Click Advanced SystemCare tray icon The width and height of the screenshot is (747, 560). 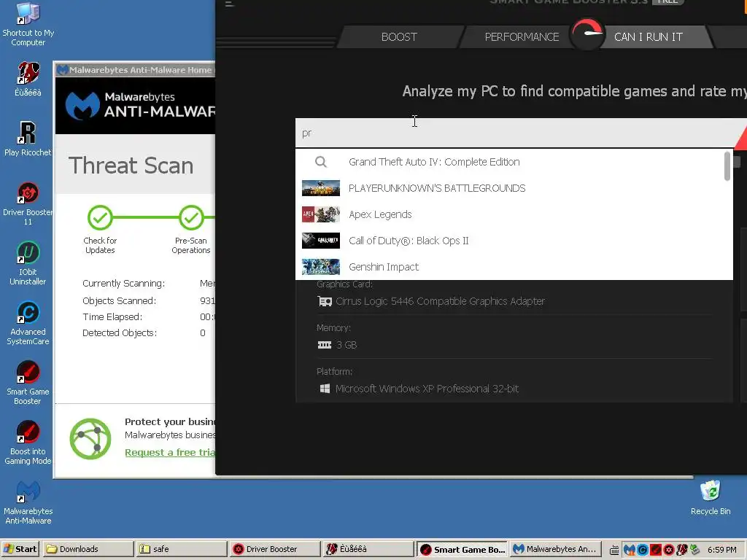pyautogui.click(x=642, y=550)
